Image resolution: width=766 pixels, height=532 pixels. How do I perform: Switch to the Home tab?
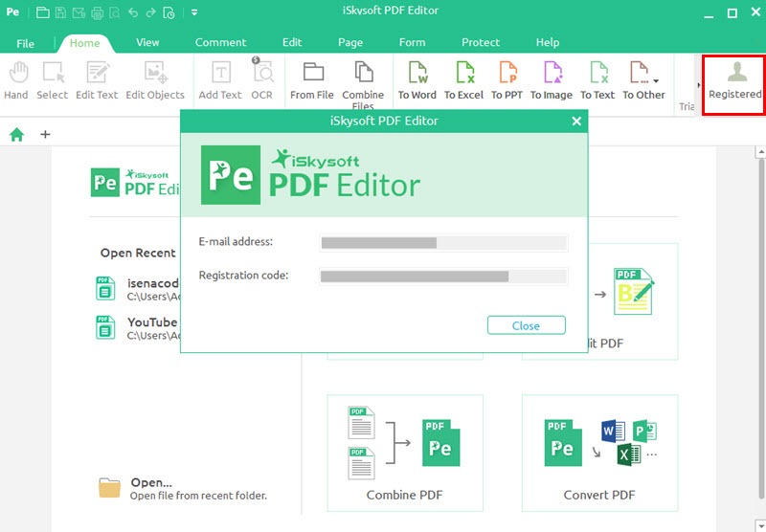(x=85, y=43)
